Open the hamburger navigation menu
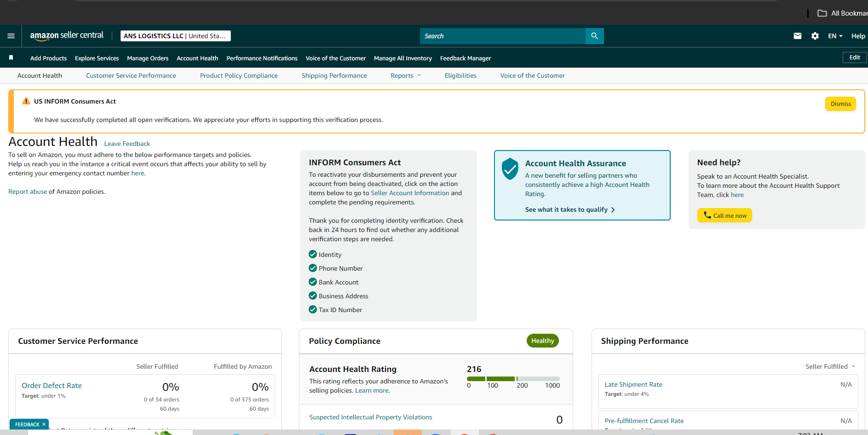Screen dimensions: 868x435 pos(11,36)
